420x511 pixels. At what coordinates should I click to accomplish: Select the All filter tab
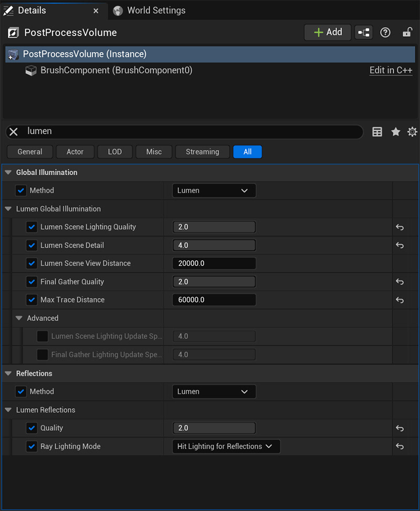click(247, 152)
